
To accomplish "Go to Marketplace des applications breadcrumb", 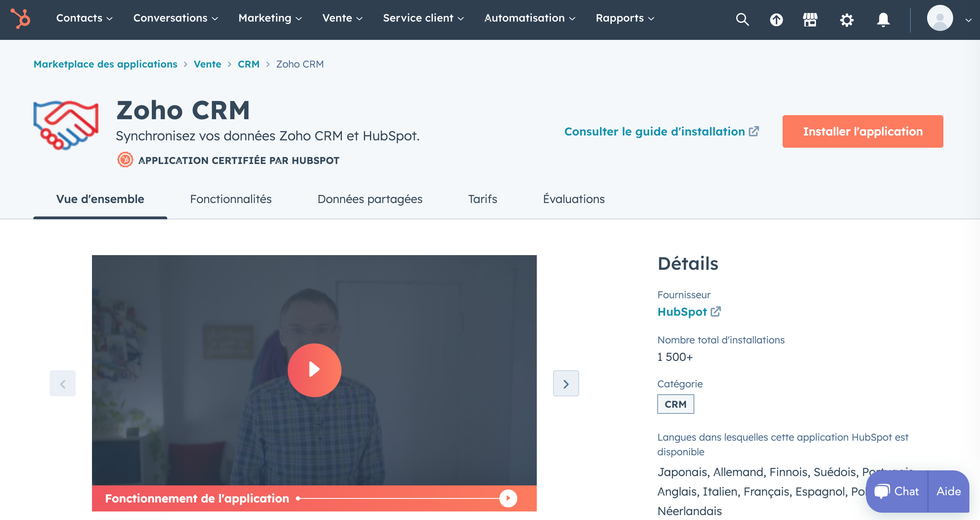I will tap(105, 64).
